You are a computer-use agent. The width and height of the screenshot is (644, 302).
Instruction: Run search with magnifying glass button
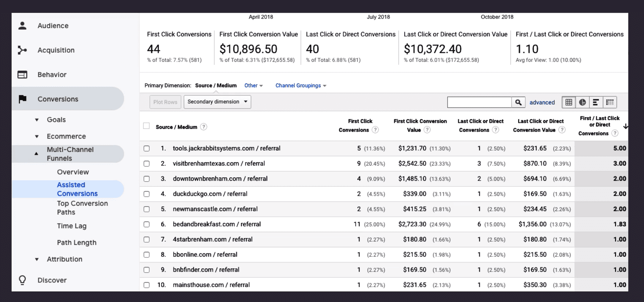[518, 102]
